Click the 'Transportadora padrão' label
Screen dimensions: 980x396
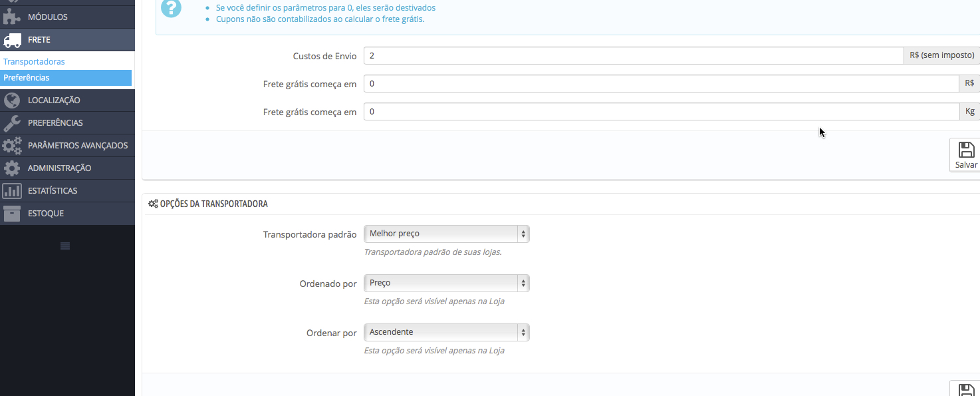point(310,234)
